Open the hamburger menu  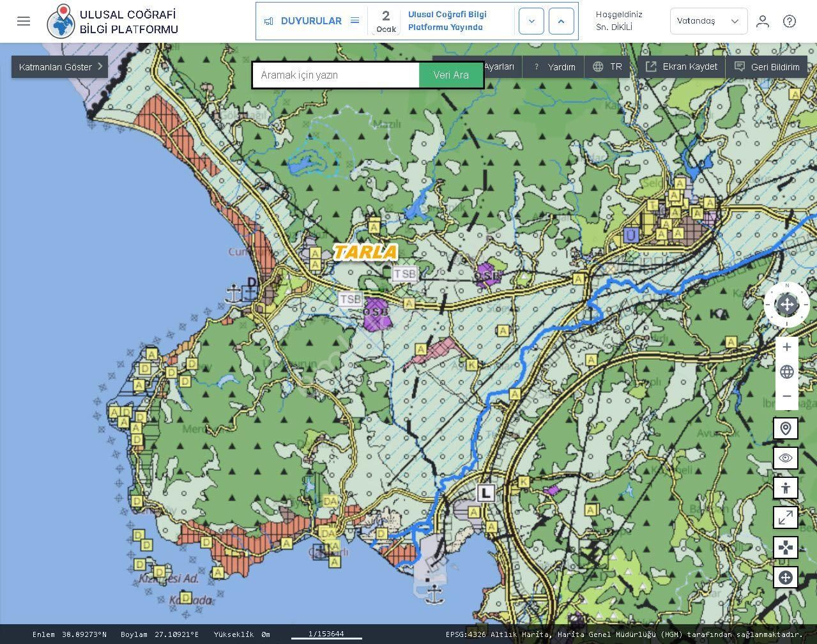[24, 21]
